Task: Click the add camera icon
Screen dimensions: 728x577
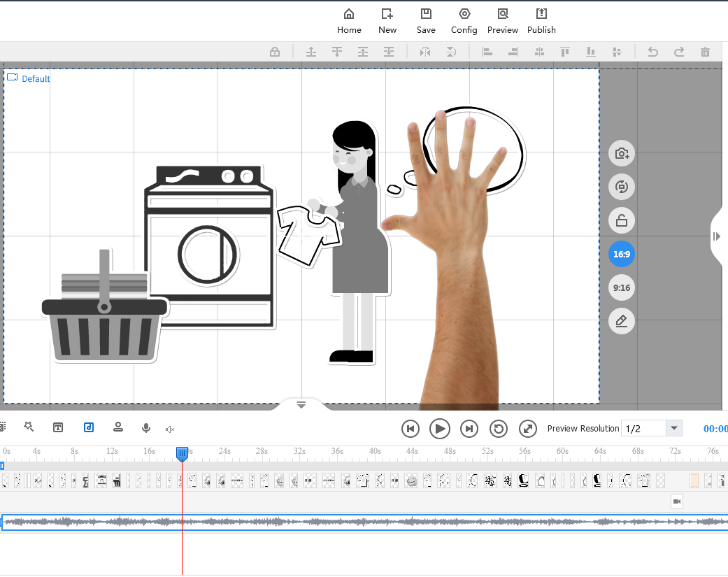Action: click(622, 154)
